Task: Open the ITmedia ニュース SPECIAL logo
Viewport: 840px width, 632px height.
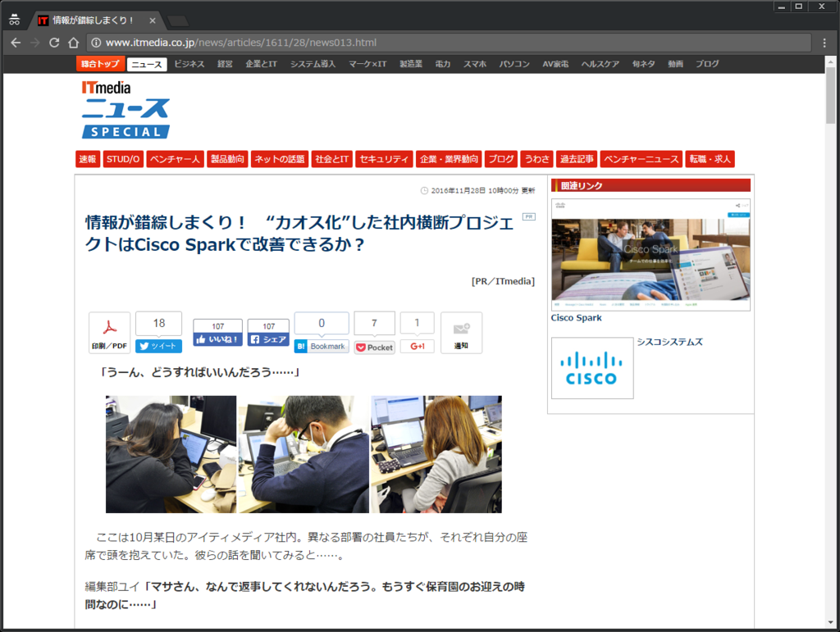Action: pyautogui.click(x=126, y=110)
